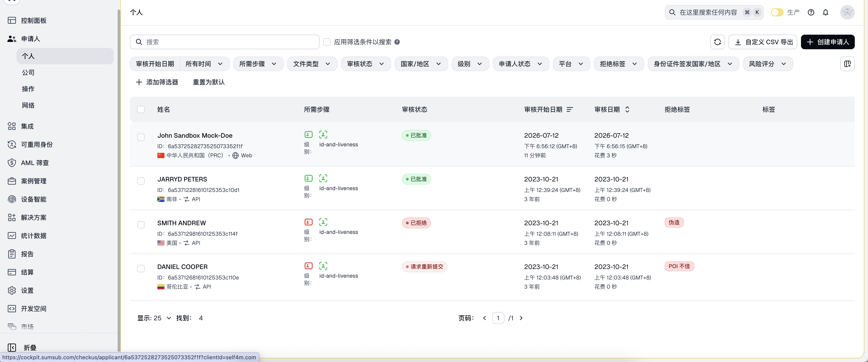Click the help question mark icon
868x362 pixels.
(x=811, y=13)
